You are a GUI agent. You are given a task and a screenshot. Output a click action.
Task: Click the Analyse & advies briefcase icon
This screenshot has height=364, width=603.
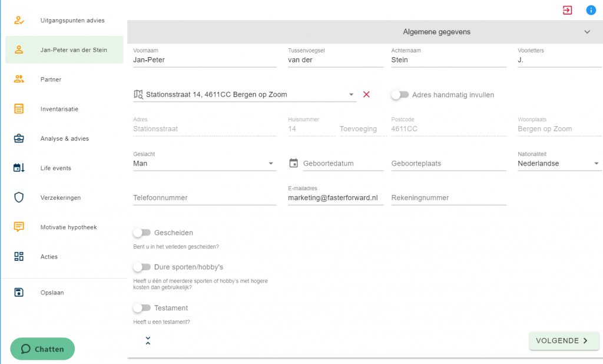click(x=19, y=138)
